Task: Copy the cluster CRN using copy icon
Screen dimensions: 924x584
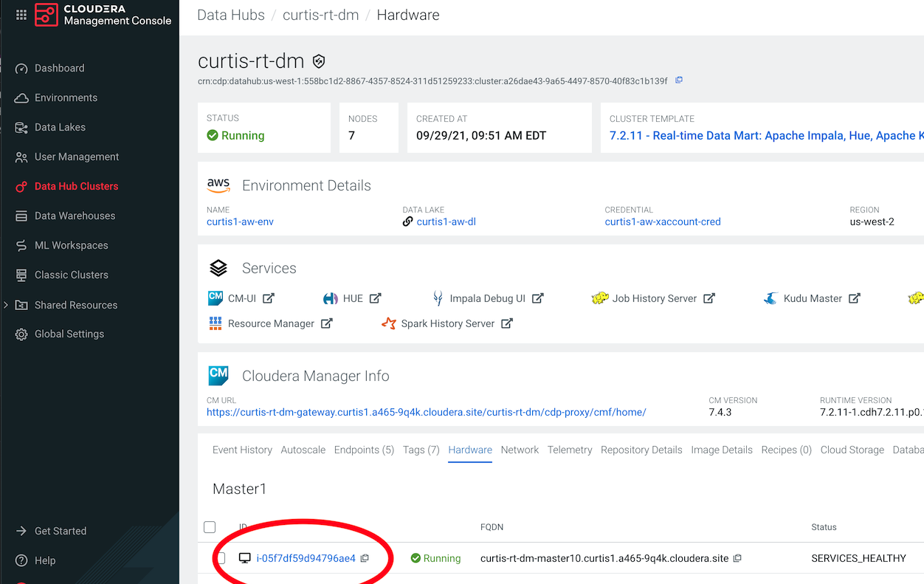Action: pyautogui.click(x=678, y=80)
